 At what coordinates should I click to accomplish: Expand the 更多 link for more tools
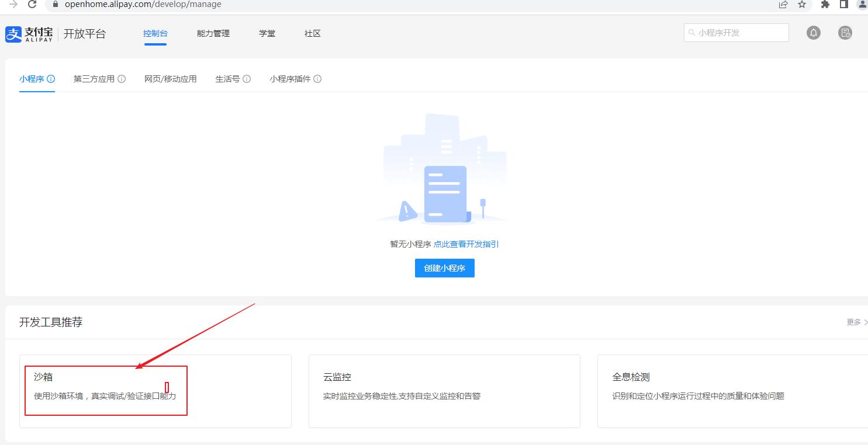click(x=855, y=322)
